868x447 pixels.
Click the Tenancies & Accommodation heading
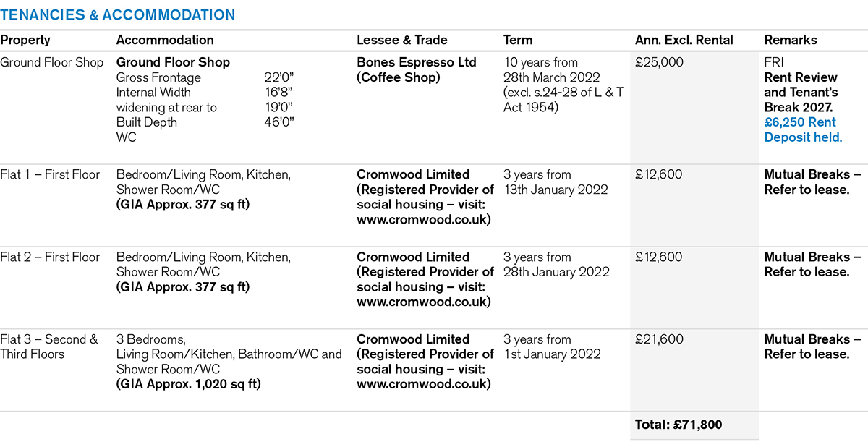(117, 14)
